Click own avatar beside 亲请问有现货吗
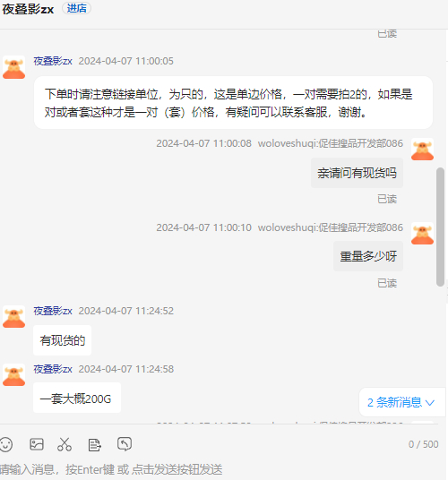Screen dimensions: 448x480 coord(422,150)
